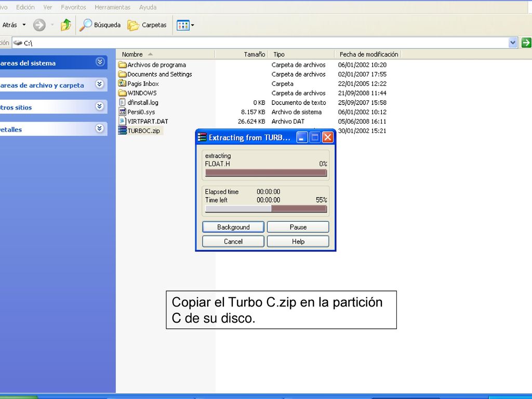This screenshot has width=532, height=399.
Task: Open the Ayuda menu
Action: click(x=148, y=7)
